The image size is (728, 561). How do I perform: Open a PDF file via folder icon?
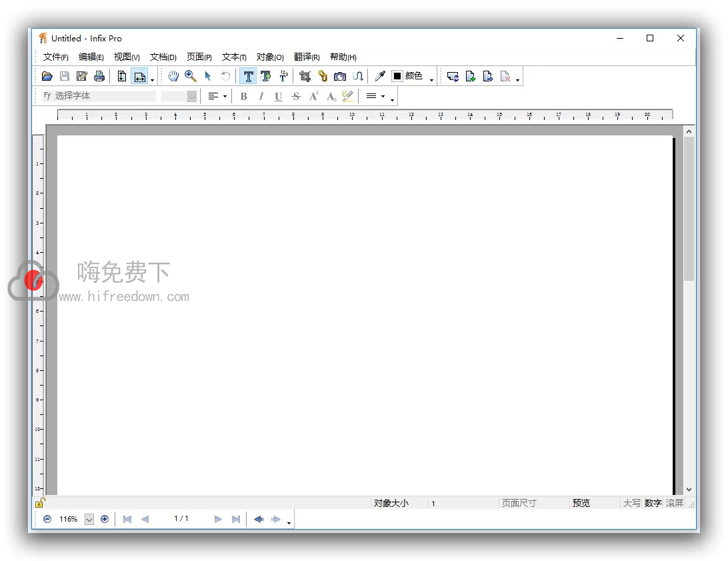(x=47, y=75)
